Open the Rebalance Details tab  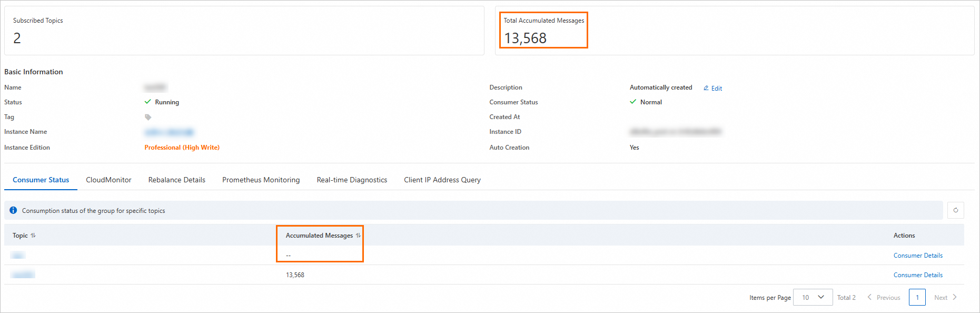coord(177,180)
